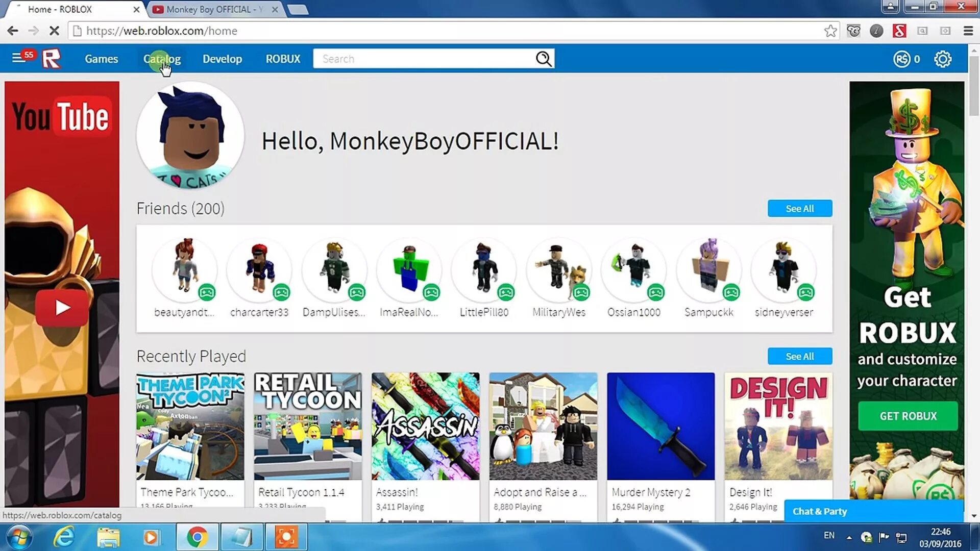Click the GET ROBUX advertisement button

pyautogui.click(x=908, y=416)
